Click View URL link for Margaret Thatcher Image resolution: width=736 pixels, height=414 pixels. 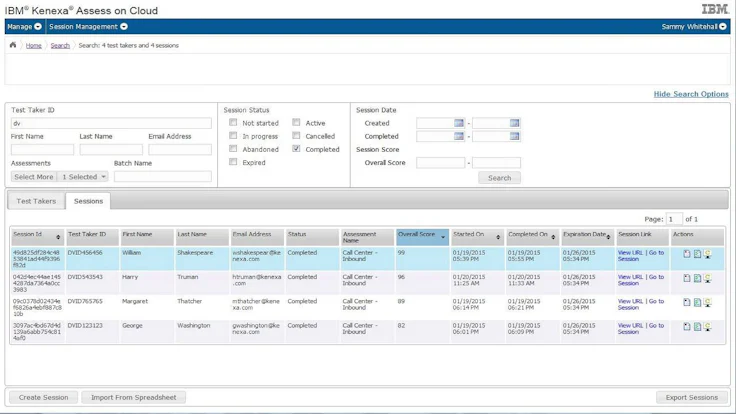tap(630, 301)
